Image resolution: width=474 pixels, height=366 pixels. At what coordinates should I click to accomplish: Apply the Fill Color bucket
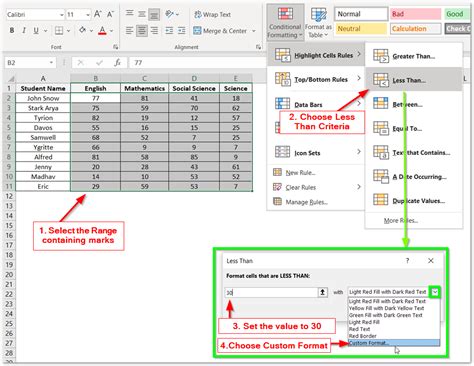coord(82,30)
